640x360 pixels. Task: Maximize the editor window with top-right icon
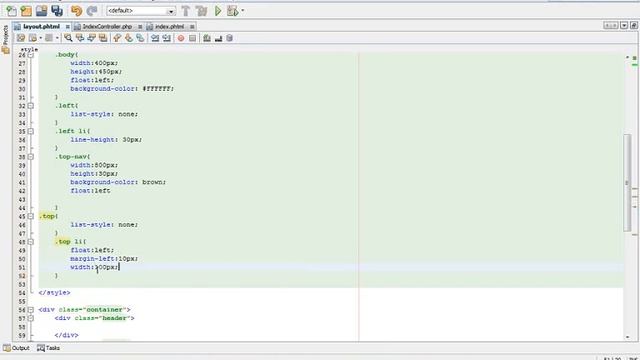[634, 25]
